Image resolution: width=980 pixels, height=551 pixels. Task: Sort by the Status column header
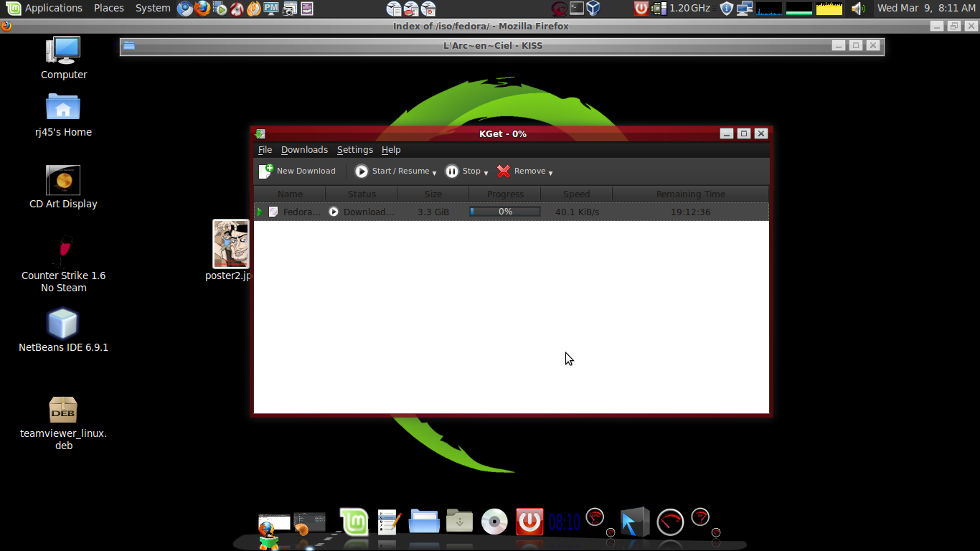(362, 194)
